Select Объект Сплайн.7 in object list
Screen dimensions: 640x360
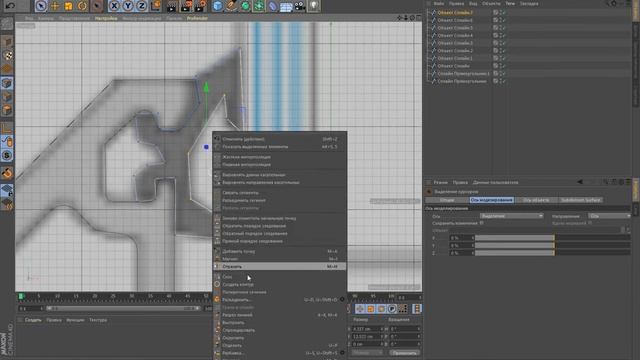pos(455,13)
